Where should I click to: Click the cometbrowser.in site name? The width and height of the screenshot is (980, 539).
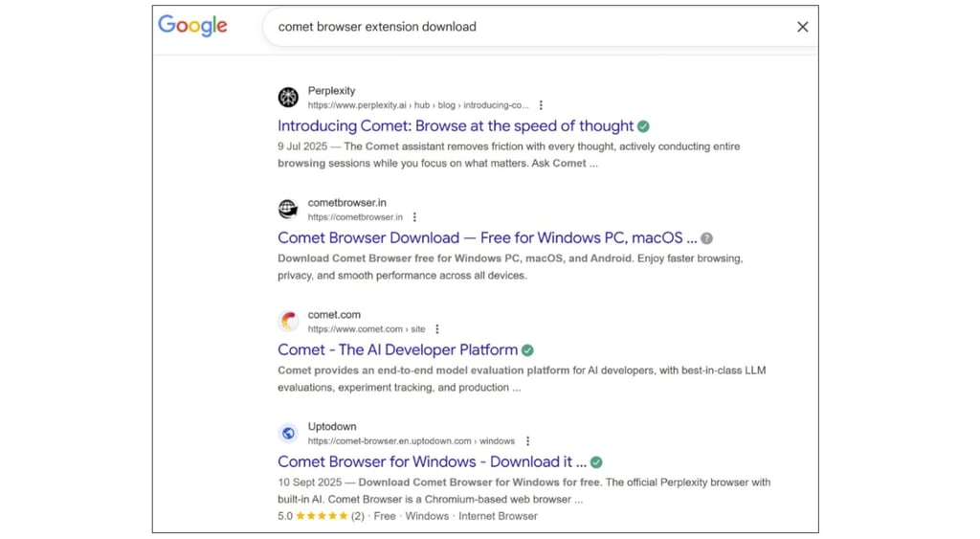point(346,203)
